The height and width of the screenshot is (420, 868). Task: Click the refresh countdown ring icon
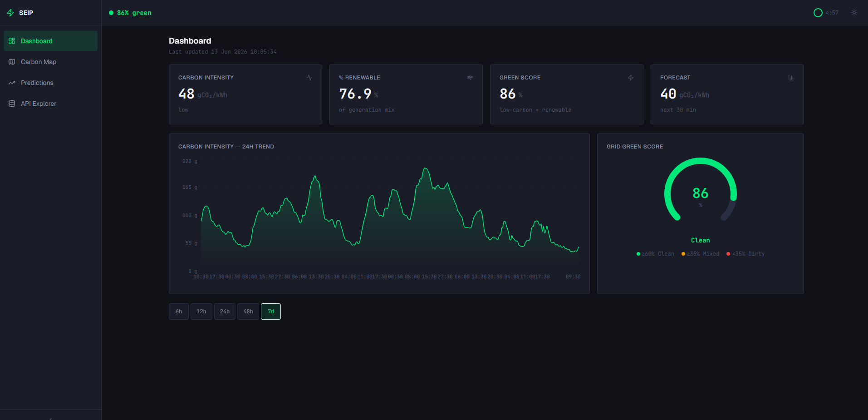pos(818,13)
